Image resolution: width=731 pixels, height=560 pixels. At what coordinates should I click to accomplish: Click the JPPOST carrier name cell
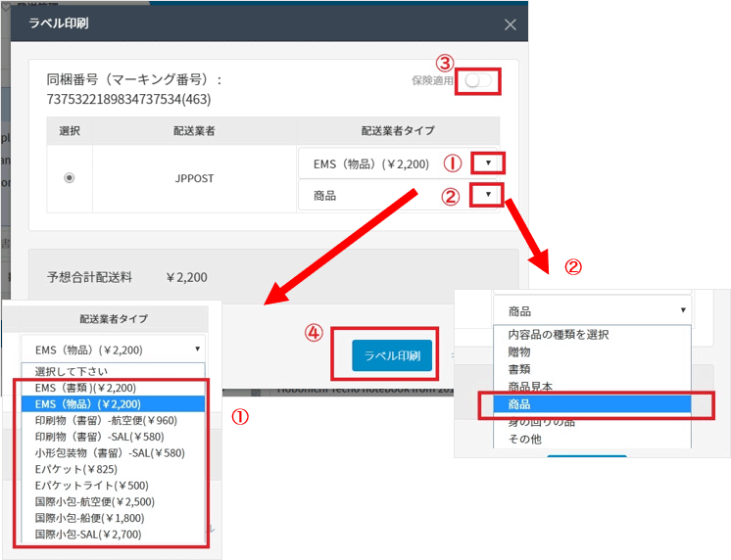pyautogui.click(x=194, y=178)
